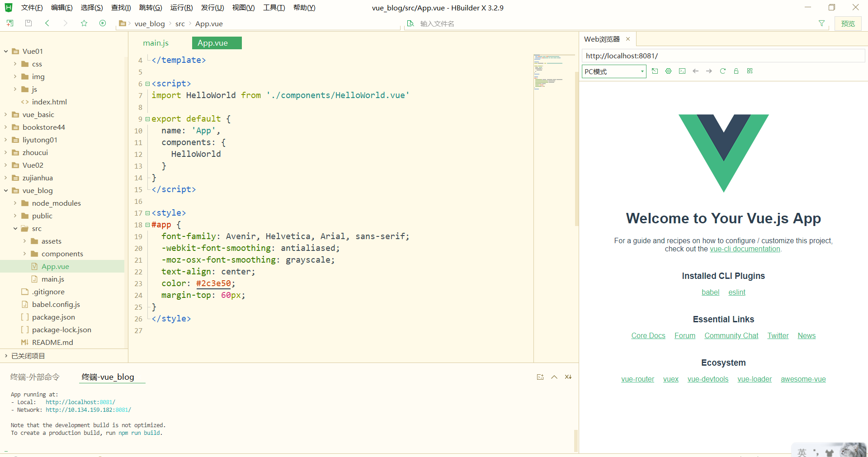Click the lock icon in browser toolbar

[736, 71]
